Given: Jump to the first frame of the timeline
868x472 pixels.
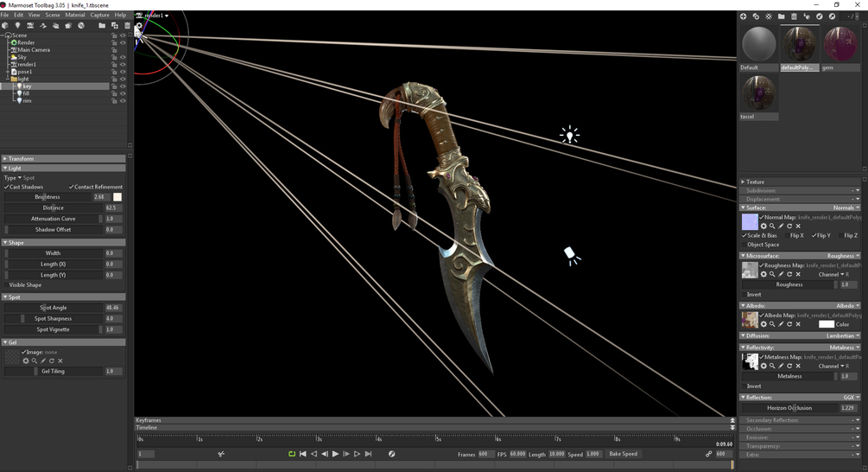Looking at the screenshot, I should tap(303, 454).
